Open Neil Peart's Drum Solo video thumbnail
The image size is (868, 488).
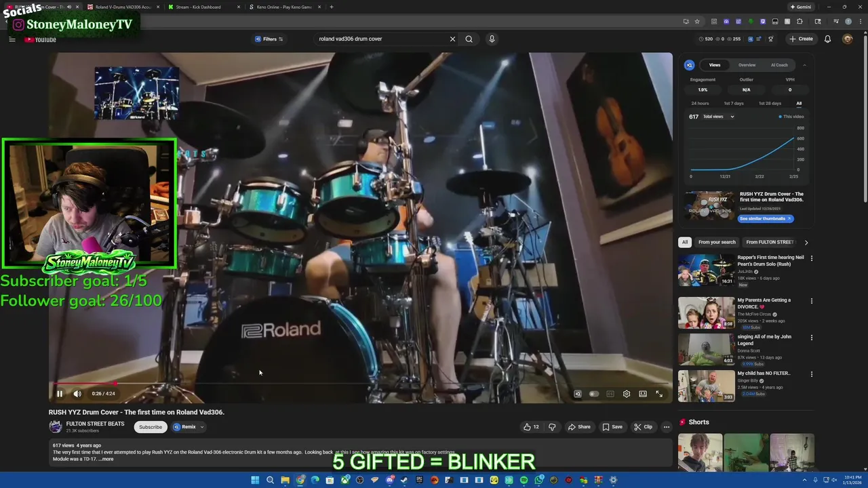click(x=706, y=270)
